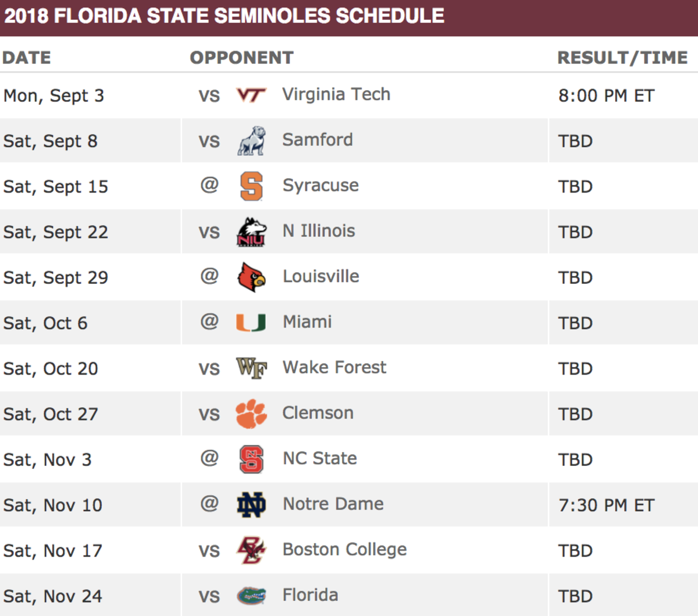Click the Miami U logo

coord(251,322)
